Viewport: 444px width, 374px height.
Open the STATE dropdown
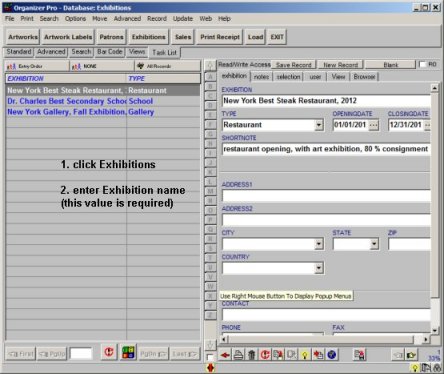(374, 244)
